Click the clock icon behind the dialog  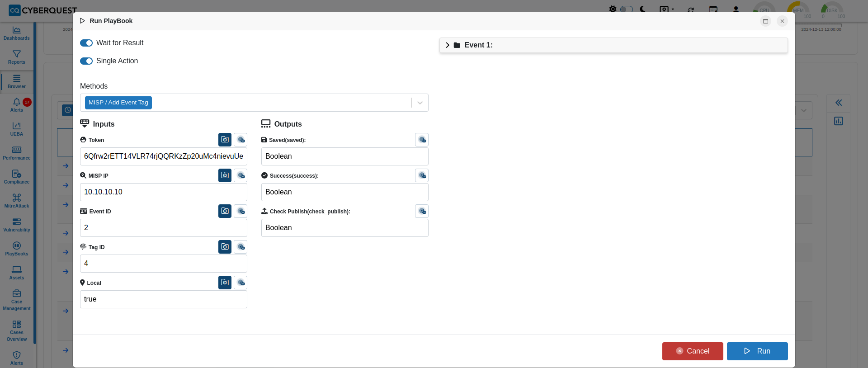pos(67,110)
